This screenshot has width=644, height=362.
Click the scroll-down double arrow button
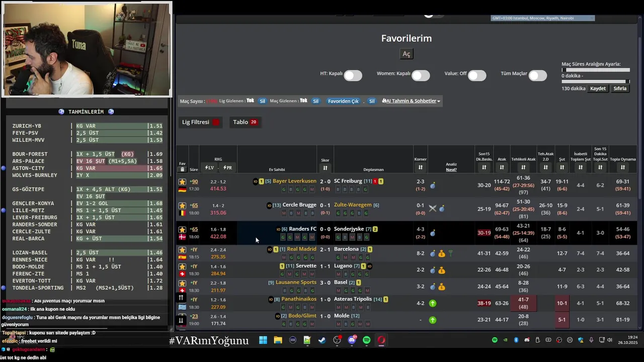click(181, 320)
